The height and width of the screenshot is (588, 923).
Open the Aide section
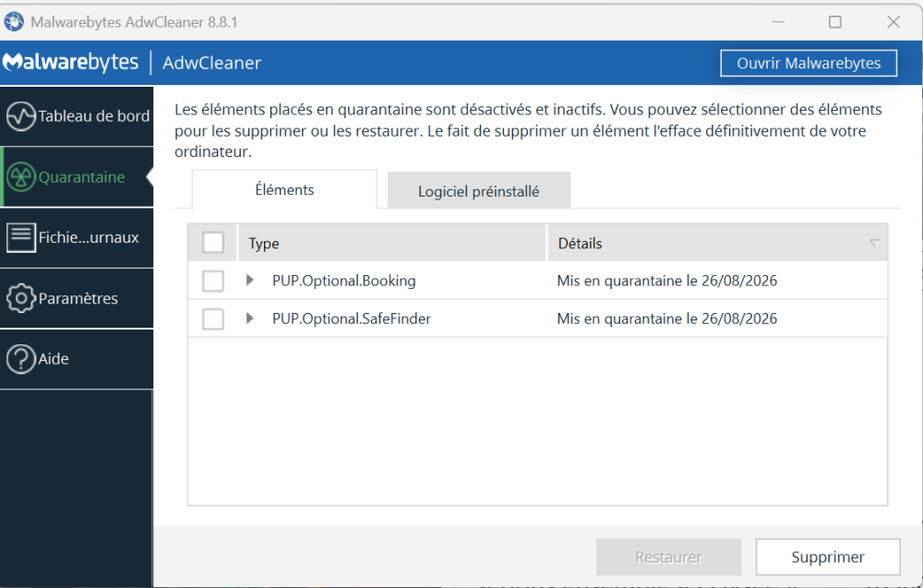click(x=77, y=359)
